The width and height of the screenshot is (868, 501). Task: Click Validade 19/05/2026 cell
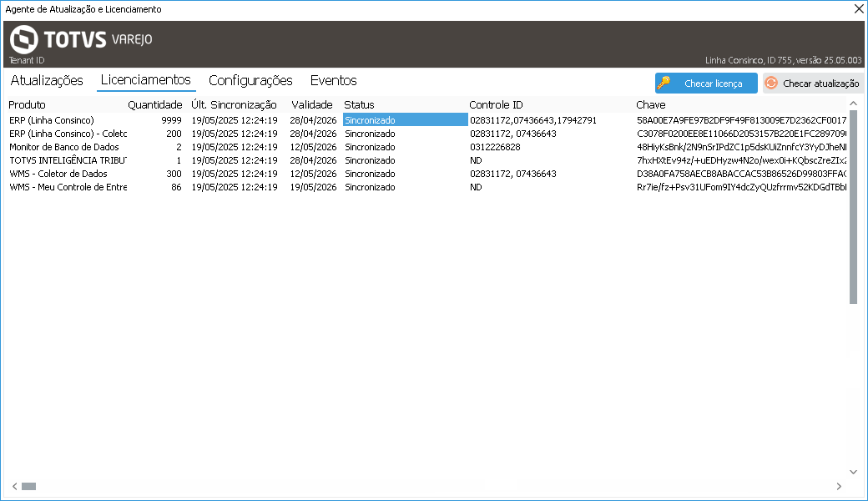[313, 186]
